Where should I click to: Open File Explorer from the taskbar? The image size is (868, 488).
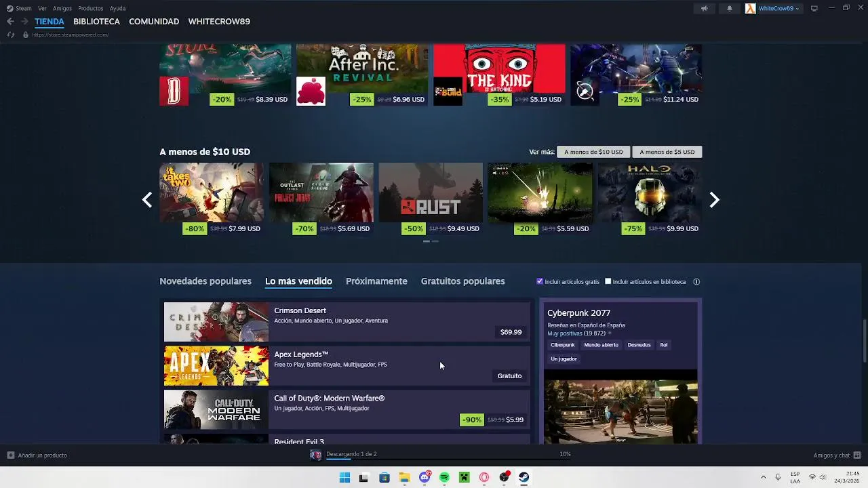pos(404,478)
